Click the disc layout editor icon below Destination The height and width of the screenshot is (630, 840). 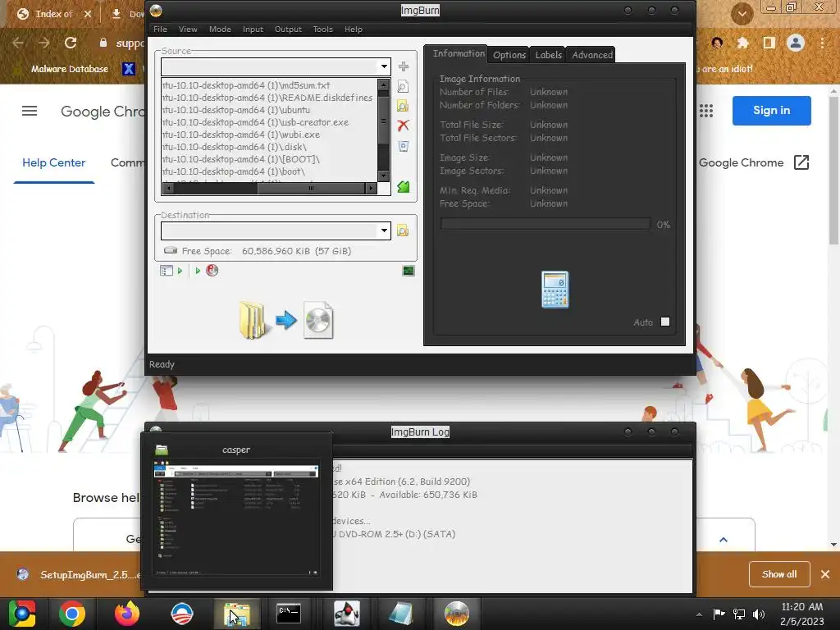click(x=167, y=271)
